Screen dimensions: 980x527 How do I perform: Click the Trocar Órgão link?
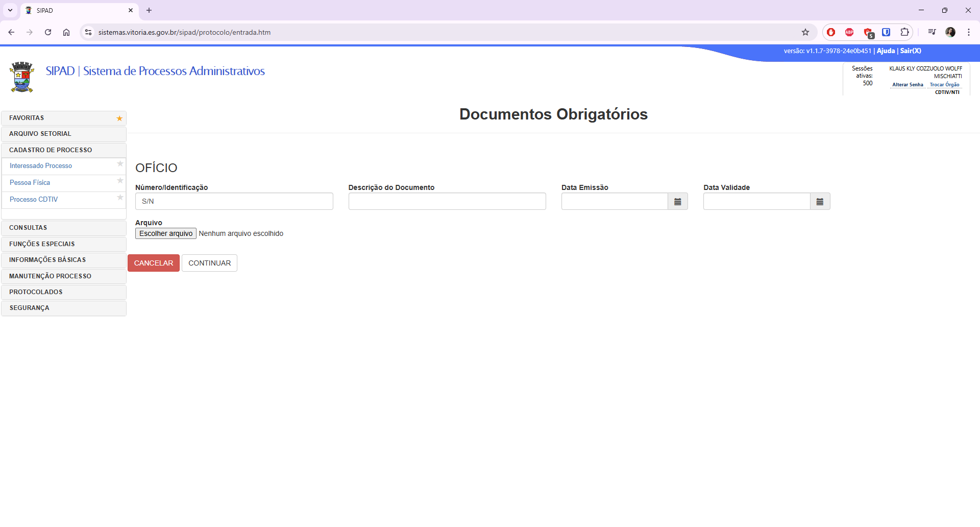944,85
